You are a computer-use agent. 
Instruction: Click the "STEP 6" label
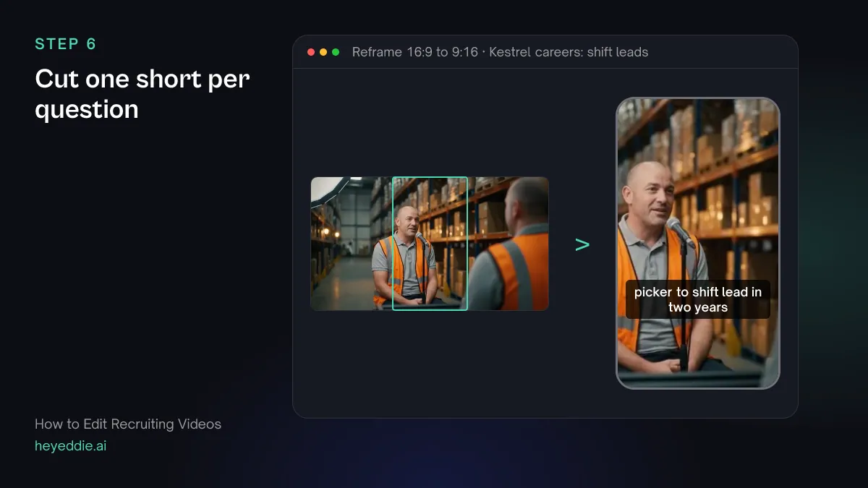[x=66, y=44]
